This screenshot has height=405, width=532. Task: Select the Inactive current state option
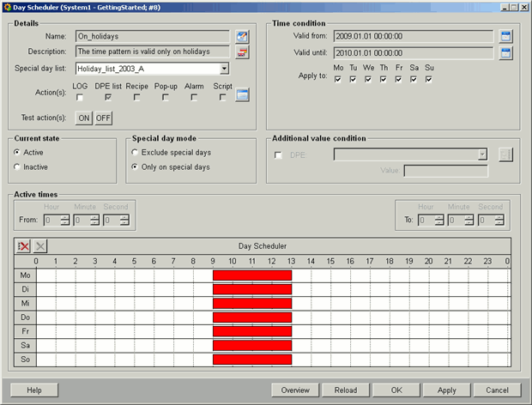point(18,166)
